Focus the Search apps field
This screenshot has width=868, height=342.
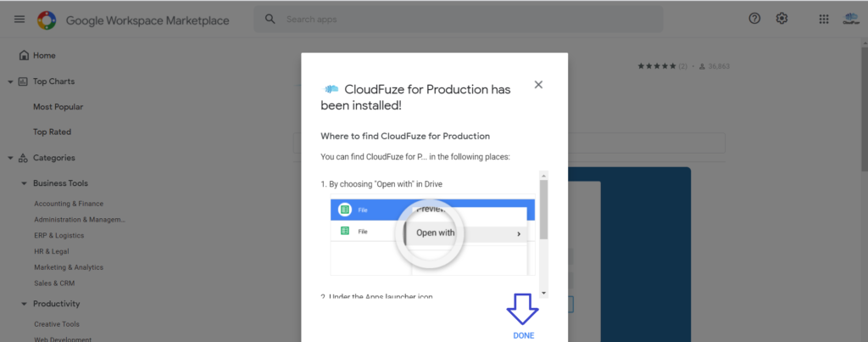[459, 20]
